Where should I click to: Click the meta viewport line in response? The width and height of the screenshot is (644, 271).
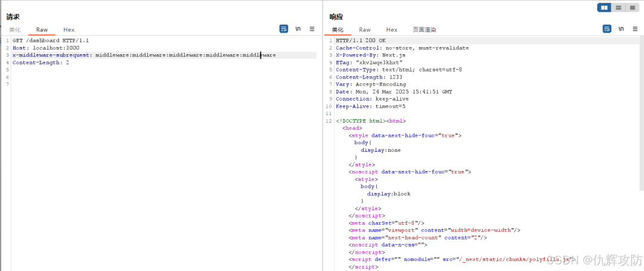tap(435, 230)
